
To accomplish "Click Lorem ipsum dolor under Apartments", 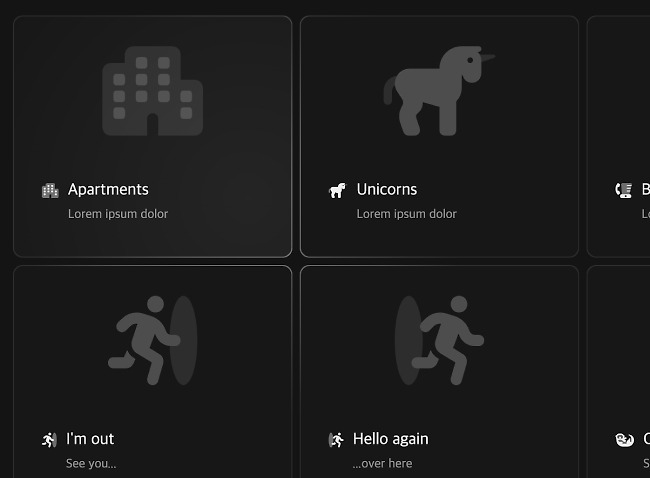I will (118, 214).
